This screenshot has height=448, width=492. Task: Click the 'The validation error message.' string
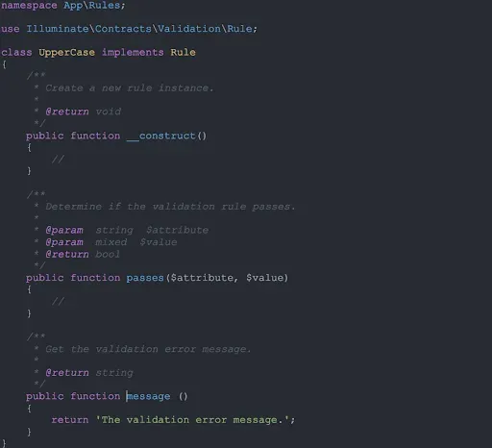pos(194,420)
